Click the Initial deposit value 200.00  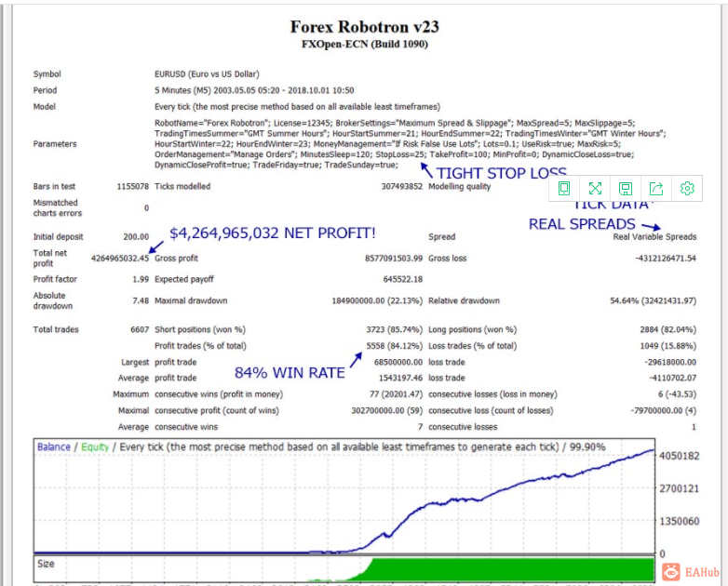coord(136,236)
